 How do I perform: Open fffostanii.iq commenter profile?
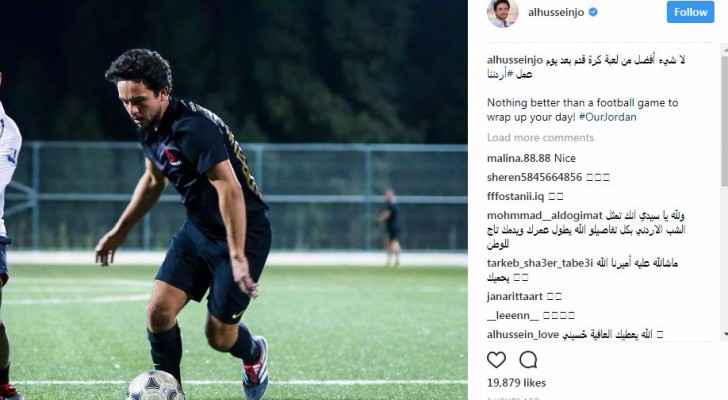point(515,196)
